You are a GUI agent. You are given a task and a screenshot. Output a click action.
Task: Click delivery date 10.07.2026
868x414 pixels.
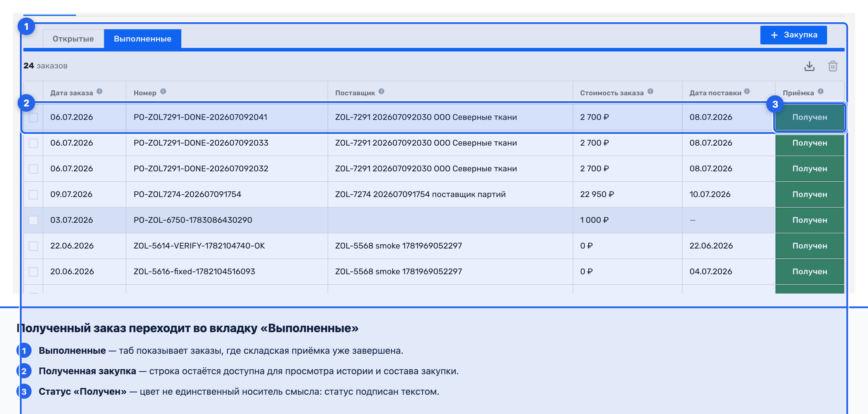coord(709,194)
